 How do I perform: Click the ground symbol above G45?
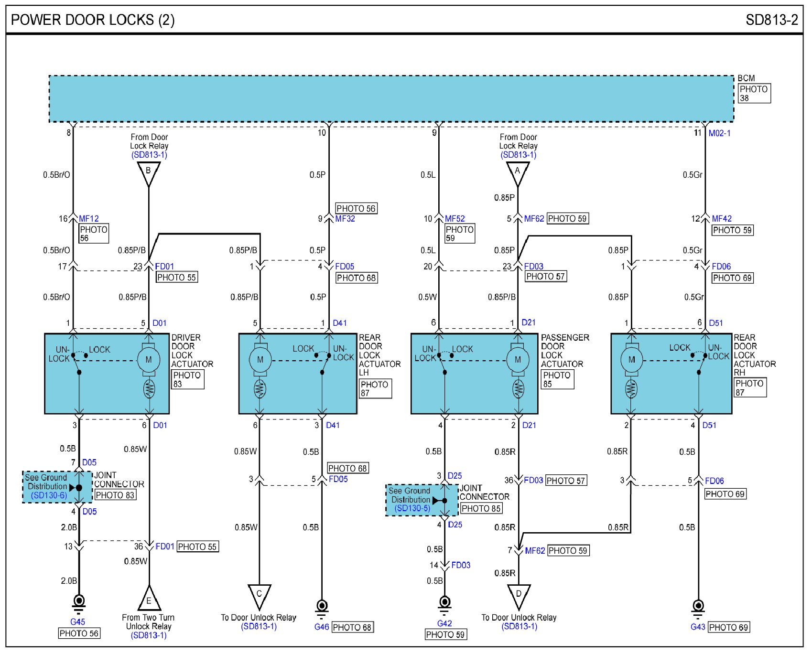[x=79, y=603]
